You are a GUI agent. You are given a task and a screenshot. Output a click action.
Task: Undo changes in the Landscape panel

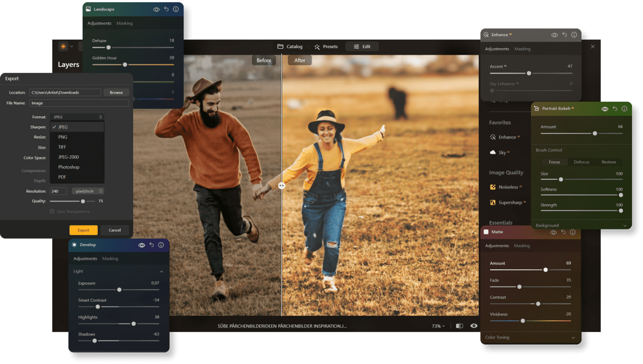click(x=166, y=9)
